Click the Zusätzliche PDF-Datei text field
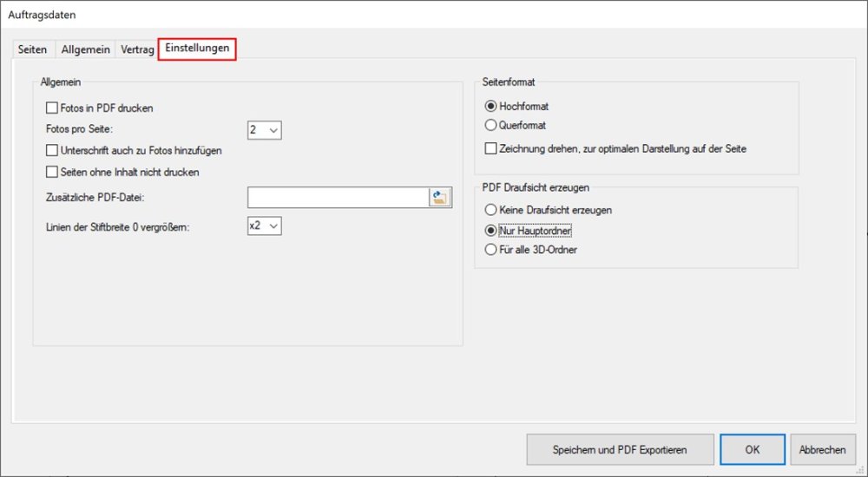The width and height of the screenshot is (868, 477). (338, 198)
